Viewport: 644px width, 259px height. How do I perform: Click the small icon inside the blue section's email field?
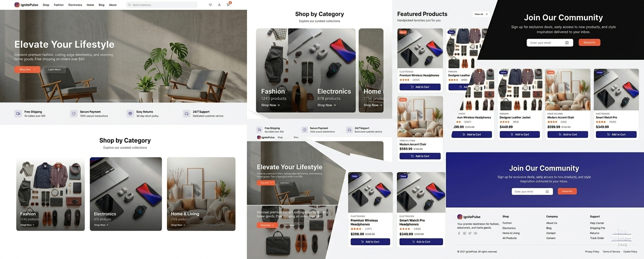pyautogui.click(x=547, y=191)
